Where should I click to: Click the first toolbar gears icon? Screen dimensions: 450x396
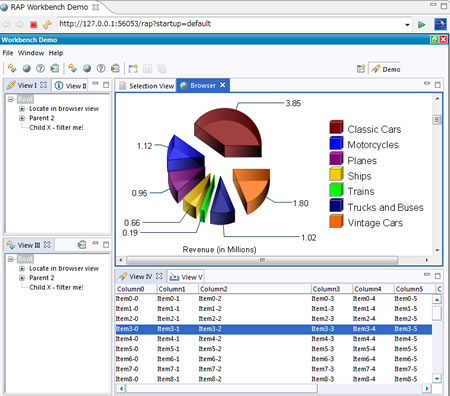(x=12, y=68)
